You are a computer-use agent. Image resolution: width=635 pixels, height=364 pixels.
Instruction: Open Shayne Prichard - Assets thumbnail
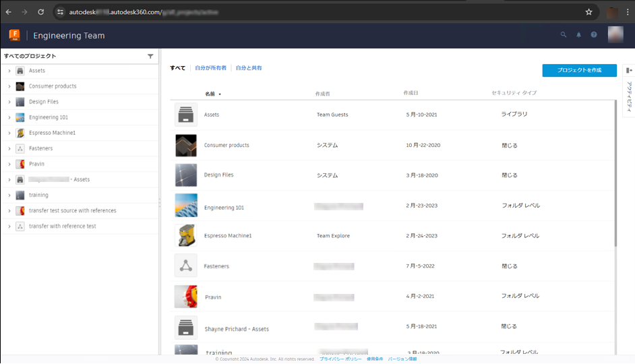(x=186, y=327)
